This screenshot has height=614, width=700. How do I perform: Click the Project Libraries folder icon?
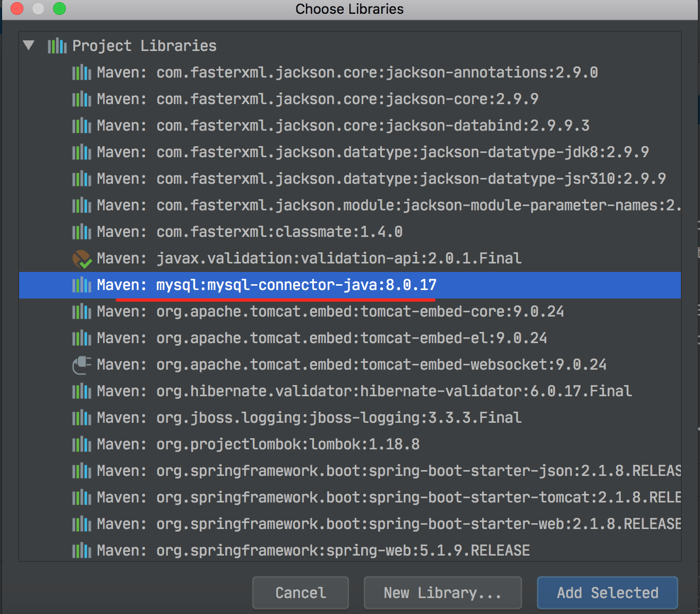pyautogui.click(x=57, y=46)
